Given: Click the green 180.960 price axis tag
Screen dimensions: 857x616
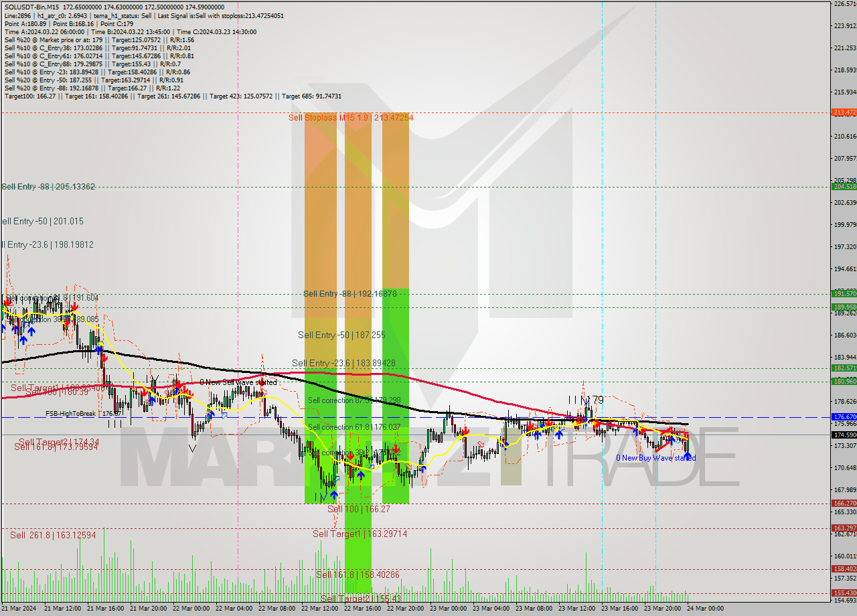Looking at the screenshot, I should pyautogui.click(x=844, y=382).
